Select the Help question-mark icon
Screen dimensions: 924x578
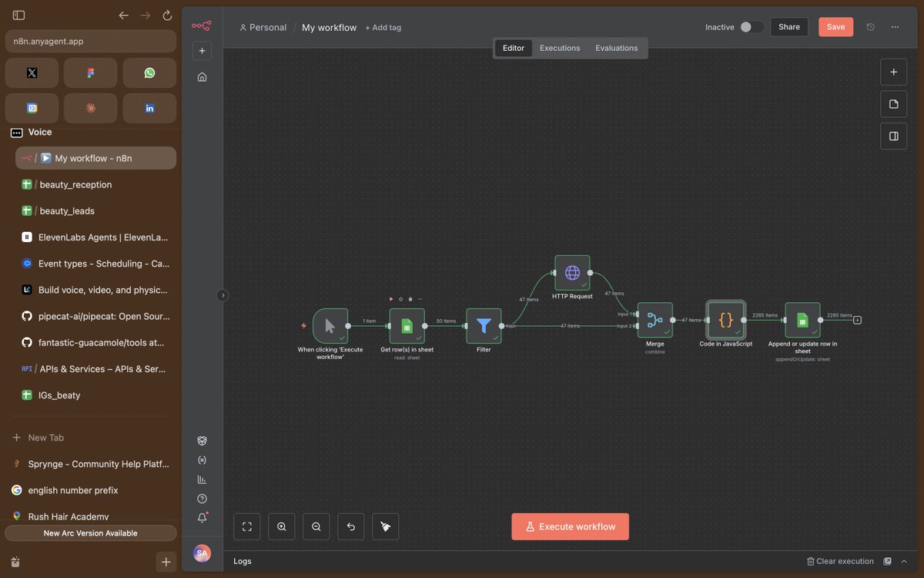[202, 498]
